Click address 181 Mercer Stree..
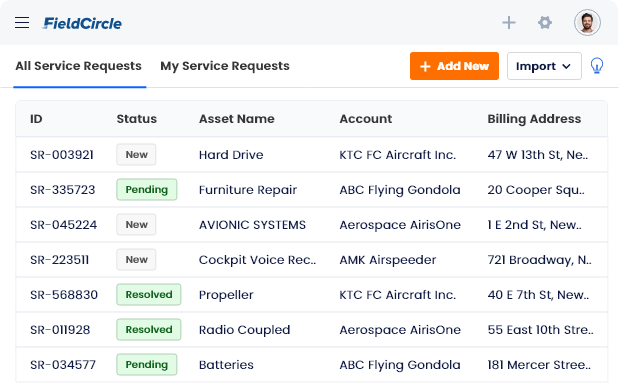Viewport: 619px width, 383px height. pos(539,365)
